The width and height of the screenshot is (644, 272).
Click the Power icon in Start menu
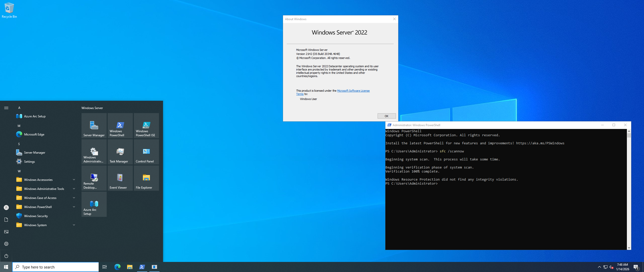point(6,256)
